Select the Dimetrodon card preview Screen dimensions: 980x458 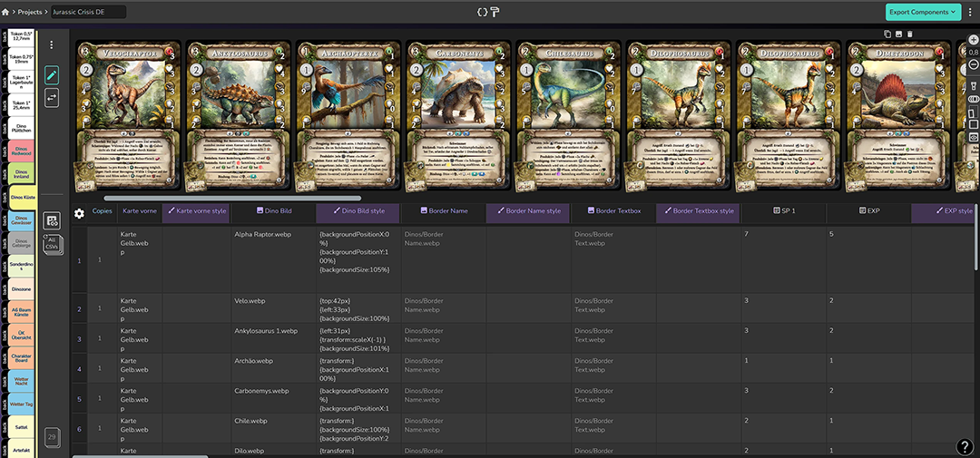point(897,116)
